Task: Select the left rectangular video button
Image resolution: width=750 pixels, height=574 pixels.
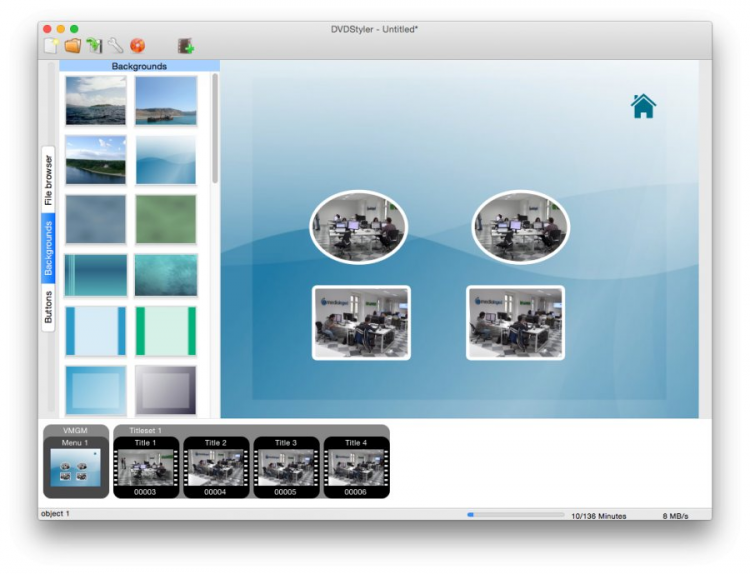Action: [x=361, y=323]
